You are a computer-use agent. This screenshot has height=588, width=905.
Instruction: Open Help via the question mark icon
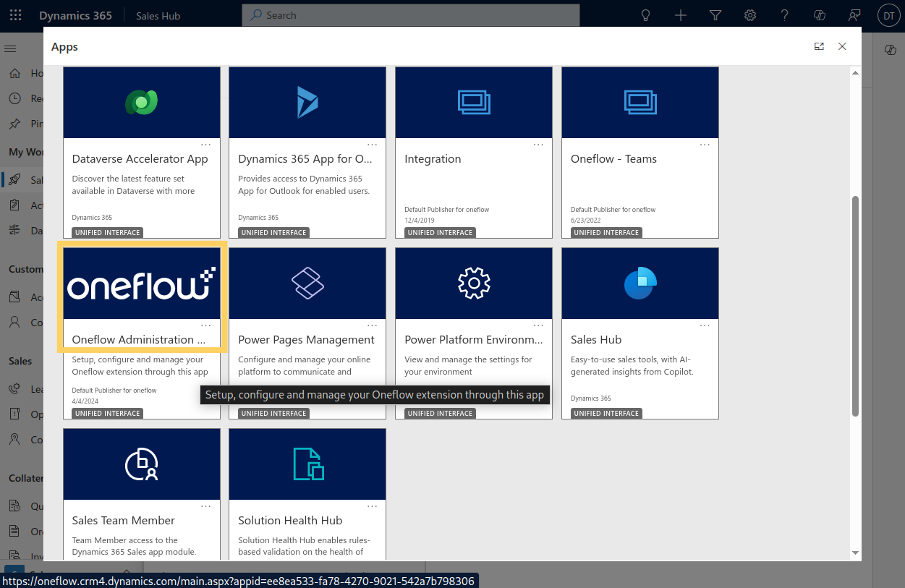[784, 15]
